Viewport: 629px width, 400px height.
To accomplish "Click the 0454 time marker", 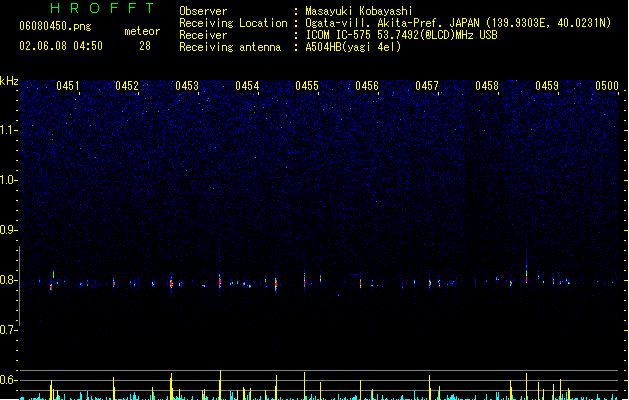I will pos(247,86).
